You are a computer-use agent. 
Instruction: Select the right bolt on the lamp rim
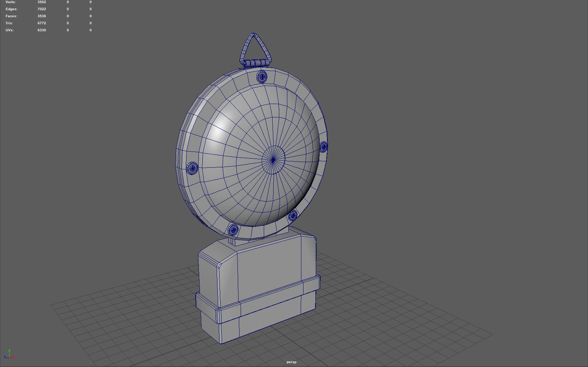click(x=324, y=147)
